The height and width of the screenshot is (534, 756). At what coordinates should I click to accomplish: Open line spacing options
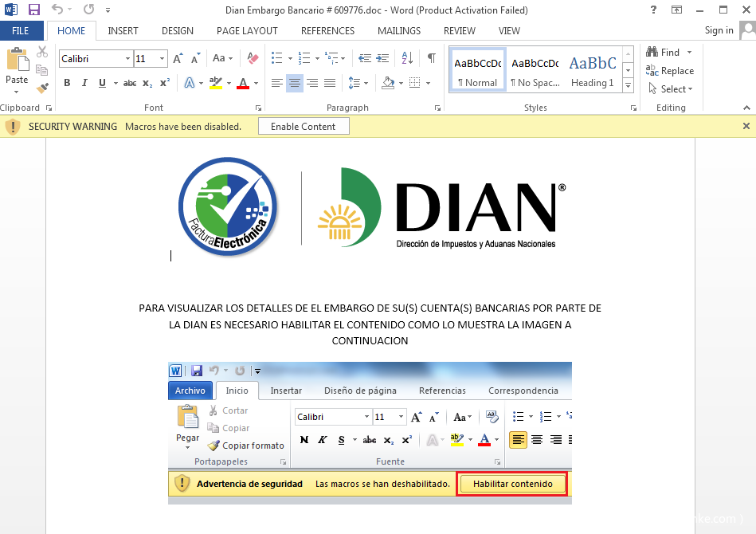coord(358,83)
